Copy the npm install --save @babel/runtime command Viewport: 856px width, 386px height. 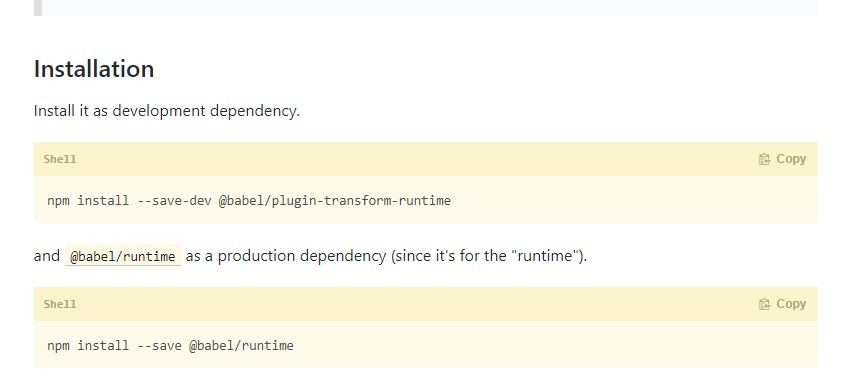[x=782, y=304]
